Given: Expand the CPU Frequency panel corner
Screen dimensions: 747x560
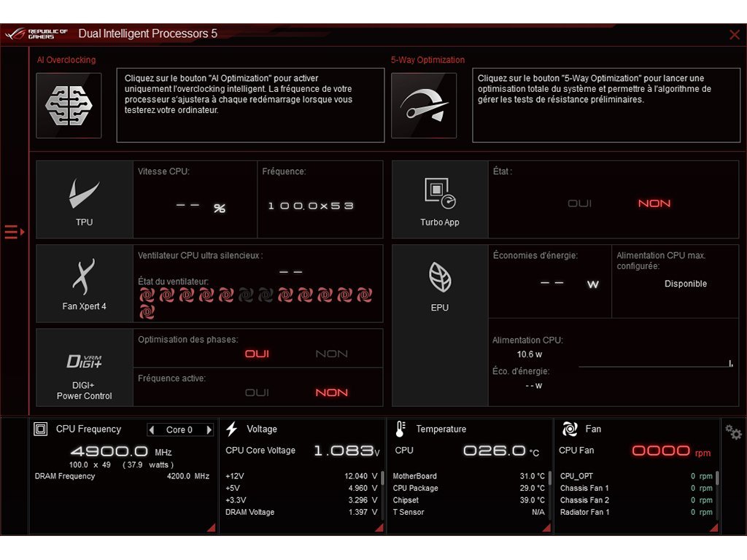Looking at the screenshot, I should tap(211, 527).
